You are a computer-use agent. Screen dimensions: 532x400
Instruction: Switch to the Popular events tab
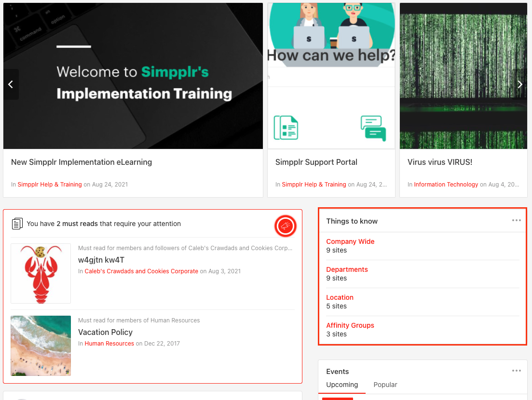click(385, 385)
